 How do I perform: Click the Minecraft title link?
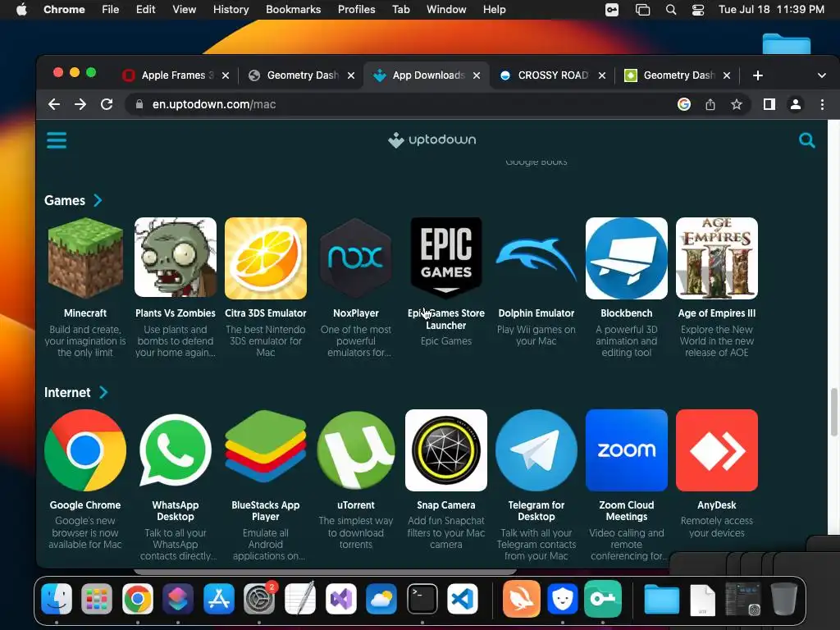85,313
